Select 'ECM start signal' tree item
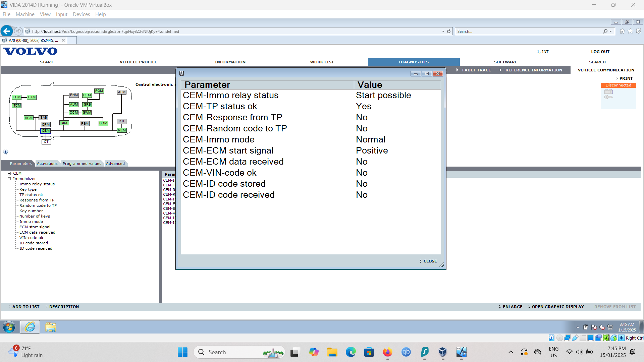 pyautogui.click(x=35, y=227)
